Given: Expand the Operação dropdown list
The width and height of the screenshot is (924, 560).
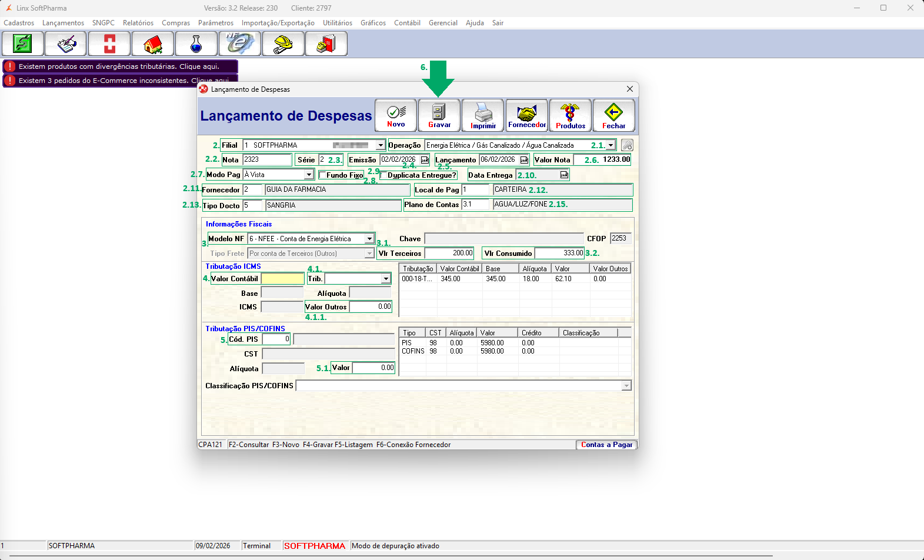Looking at the screenshot, I should click(611, 145).
